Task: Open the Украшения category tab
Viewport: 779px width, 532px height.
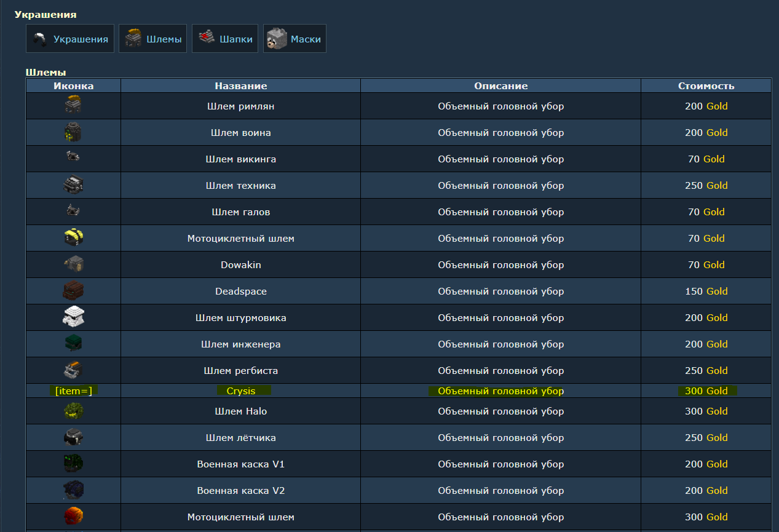Action: click(70, 39)
